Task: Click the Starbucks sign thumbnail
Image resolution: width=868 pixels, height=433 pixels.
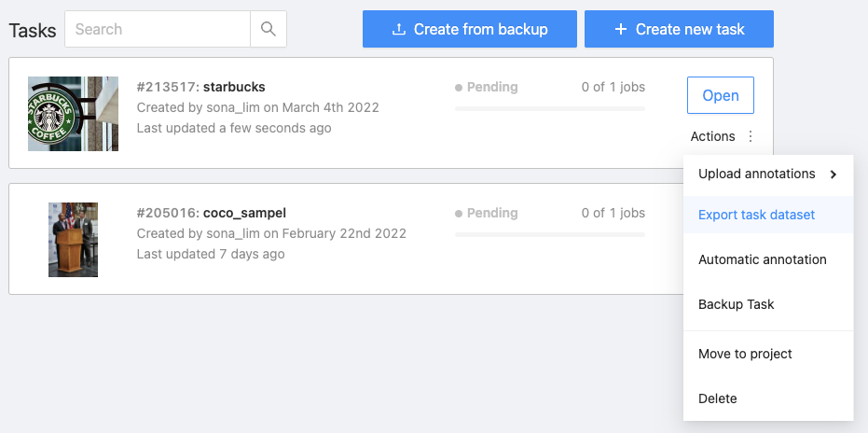Action: click(73, 114)
